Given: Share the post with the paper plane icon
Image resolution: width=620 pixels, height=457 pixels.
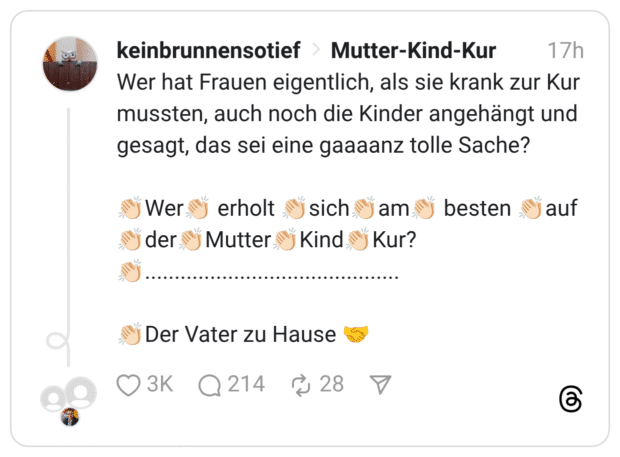Looking at the screenshot, I should [x=380, y=385].
